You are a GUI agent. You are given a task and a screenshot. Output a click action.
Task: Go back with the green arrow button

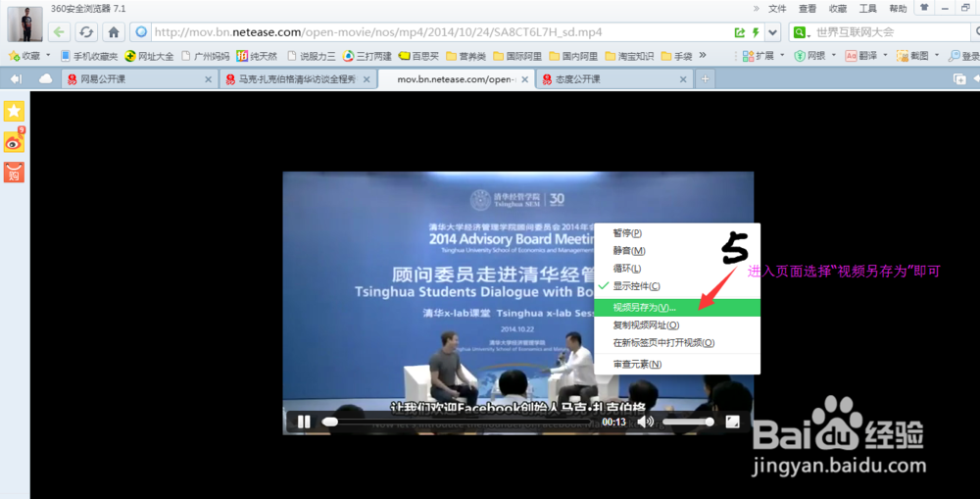(59, 32)
